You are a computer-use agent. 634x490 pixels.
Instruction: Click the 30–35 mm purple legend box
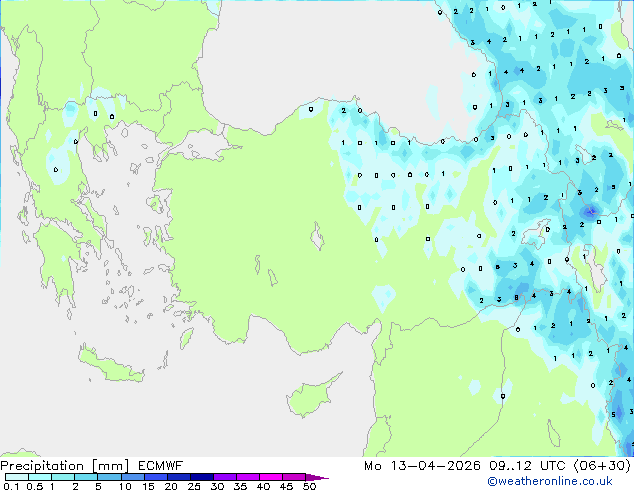pyautogui.click(x=224, y=477)
